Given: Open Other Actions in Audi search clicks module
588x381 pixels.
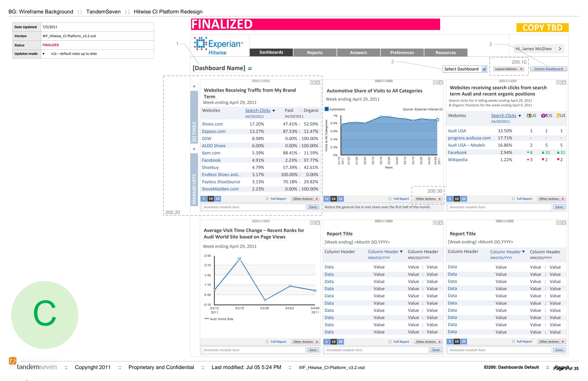Looking at the screenshot, I should coord(551,199).
